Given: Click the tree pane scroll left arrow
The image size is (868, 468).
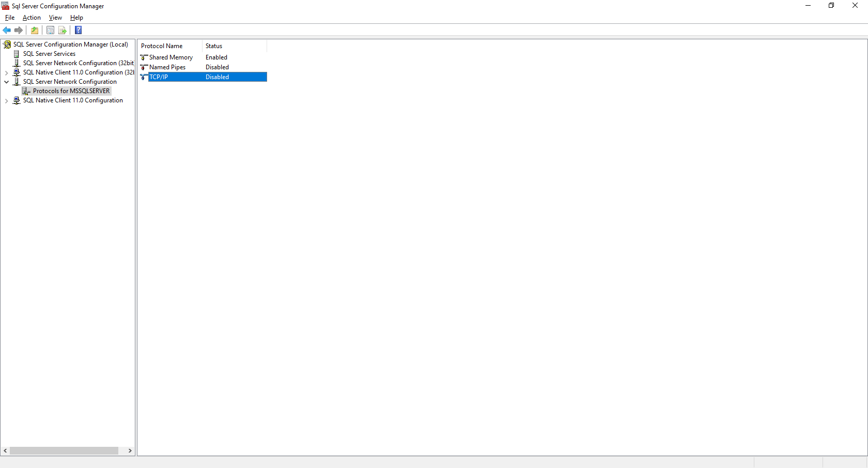Looking at the screenshot, I should point(5,451).
